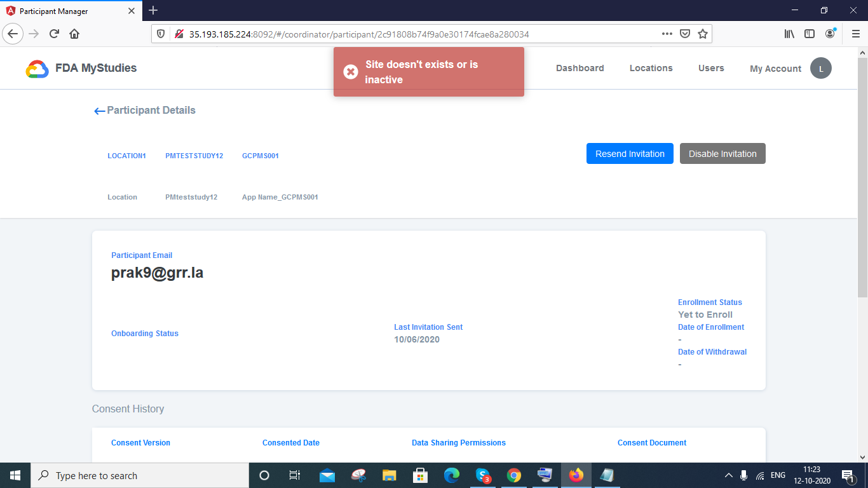Image resolution: width=868 pixels, height=488 pixels.
Task: Click the tracking protection shield in address bar
Action: coord(160,33)
